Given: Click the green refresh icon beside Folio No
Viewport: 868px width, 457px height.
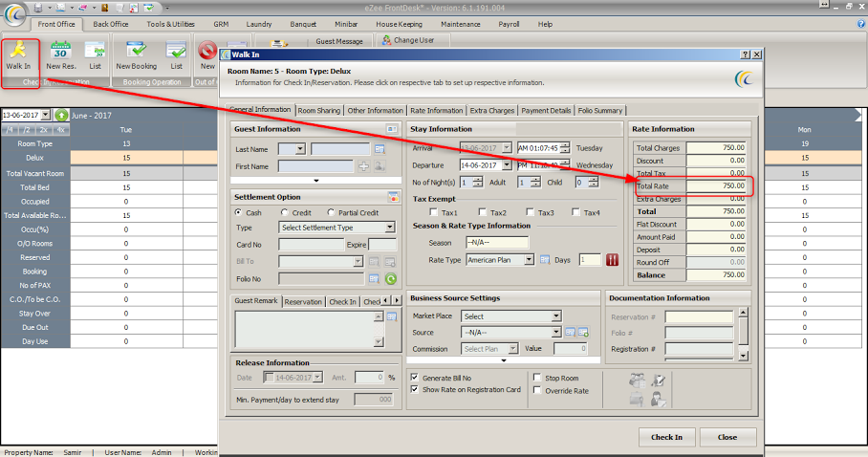Looking at the screenshot, I should [x=391, y=279].
